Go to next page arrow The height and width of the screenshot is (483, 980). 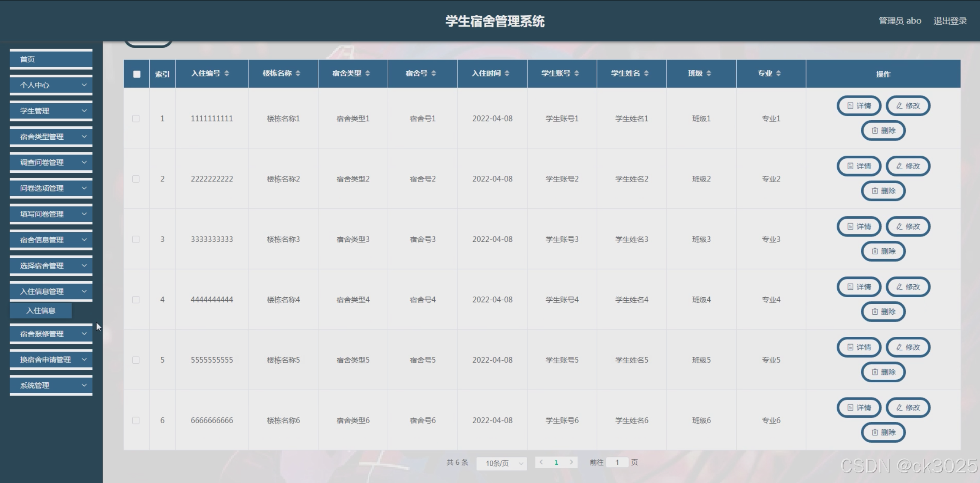coord(571,462)
